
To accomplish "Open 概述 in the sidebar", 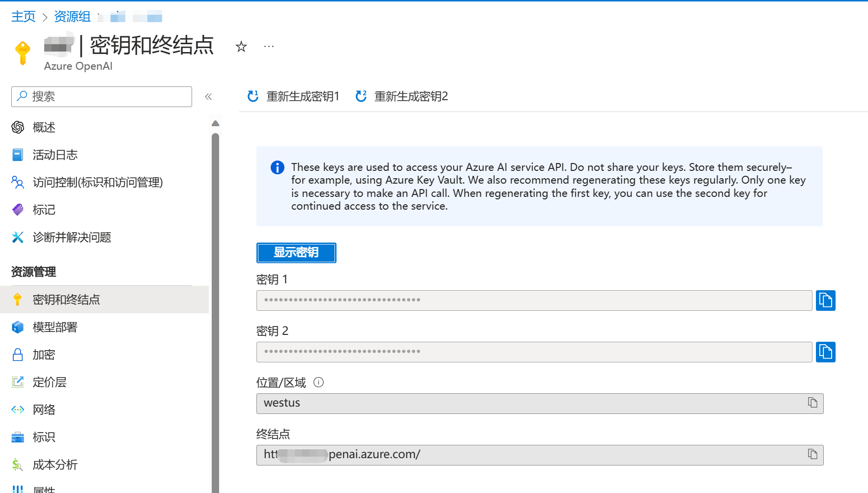I will click(x=104, y=127).
